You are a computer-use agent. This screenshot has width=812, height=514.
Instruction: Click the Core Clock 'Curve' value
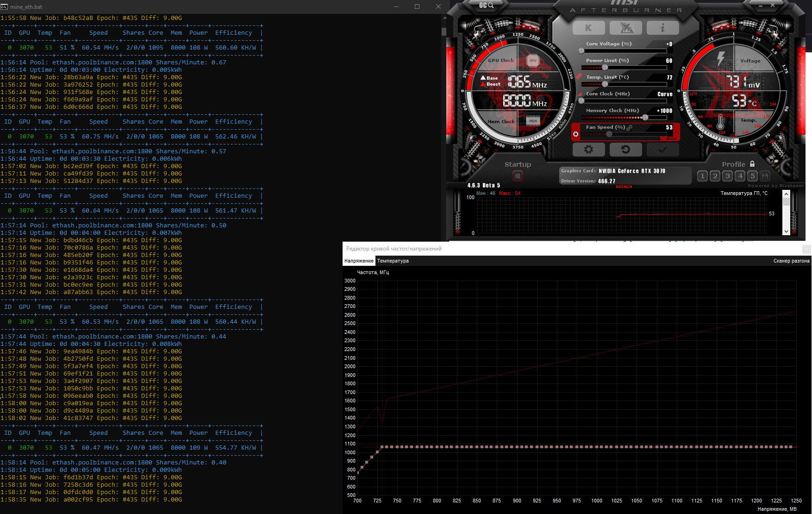665,94
